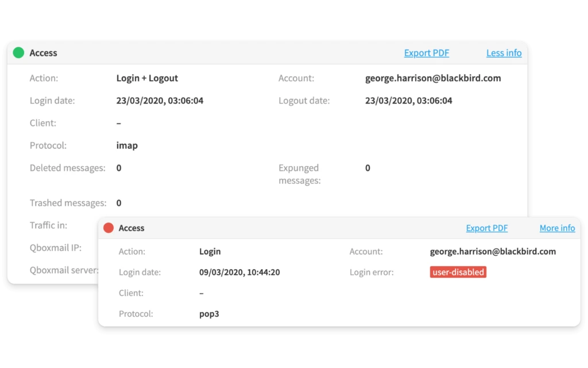Click the Trashed messages count
Screen dimensions: 588x368
click(x=119, y=203)
